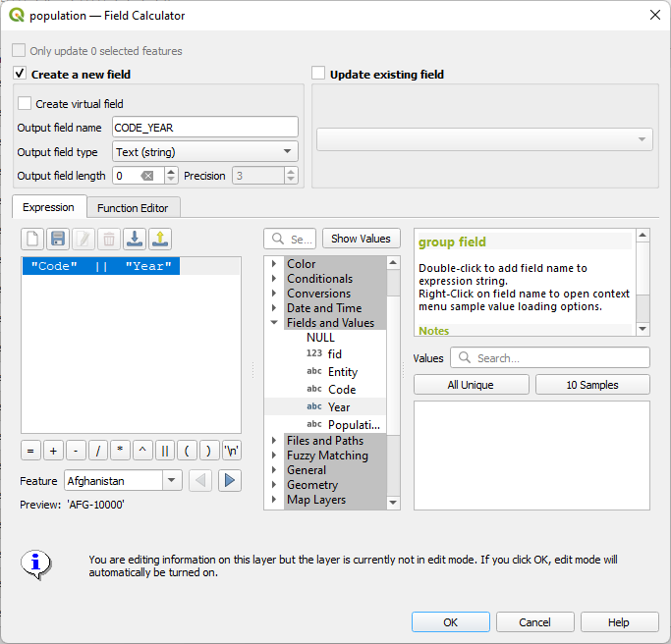Increase output field length with up arrow

[x=171, y=171]
